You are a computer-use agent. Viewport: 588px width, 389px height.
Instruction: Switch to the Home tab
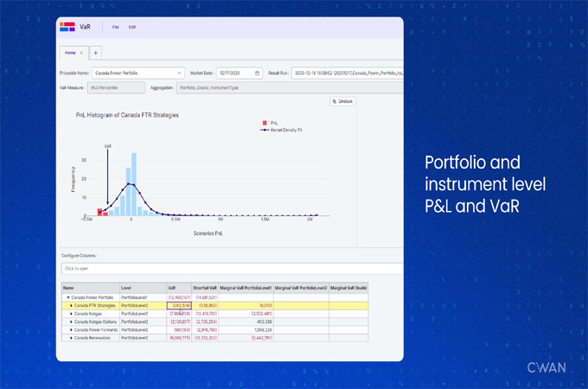70,53
